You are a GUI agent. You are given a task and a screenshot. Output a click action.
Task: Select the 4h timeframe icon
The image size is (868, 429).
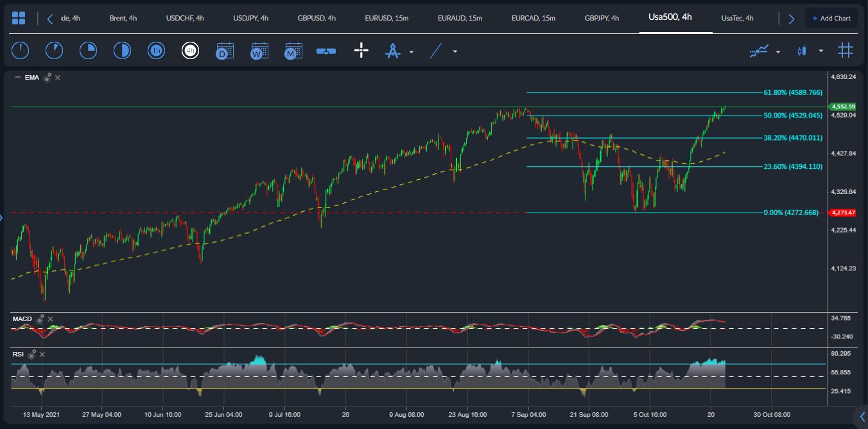pos(190,50)
